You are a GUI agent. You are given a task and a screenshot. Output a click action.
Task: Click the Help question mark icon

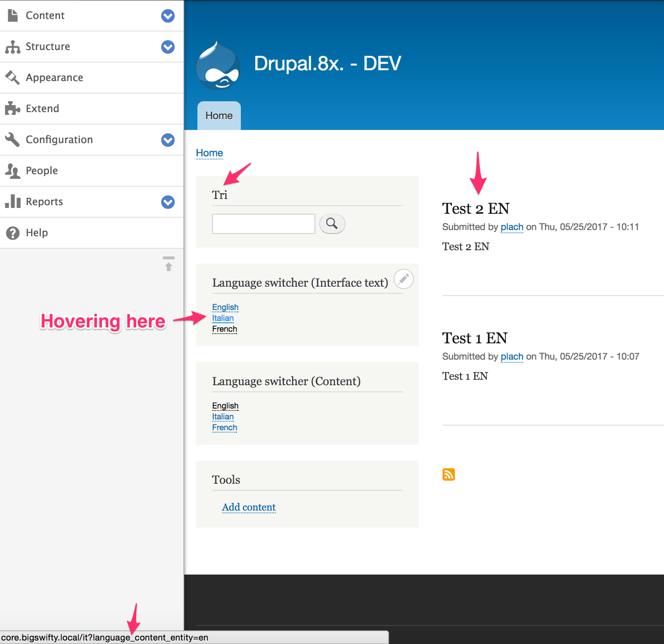pos(12,233)
